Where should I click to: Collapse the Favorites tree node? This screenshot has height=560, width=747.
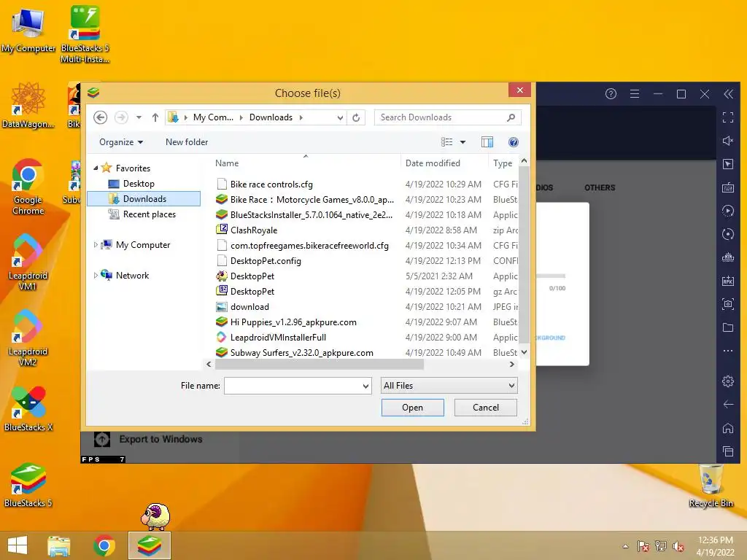(96, 168)
